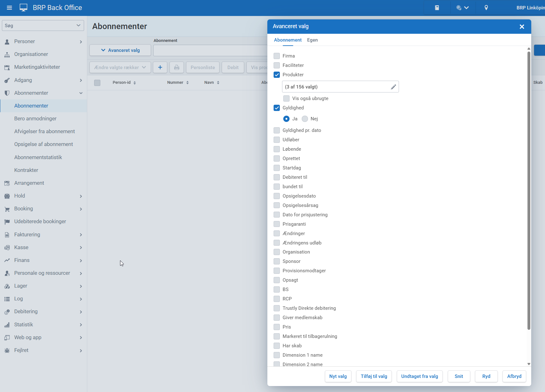The height and width of the screenshot is (392, 545).
Task: Click the Kasse cash register icon
Action: point(7,248)
